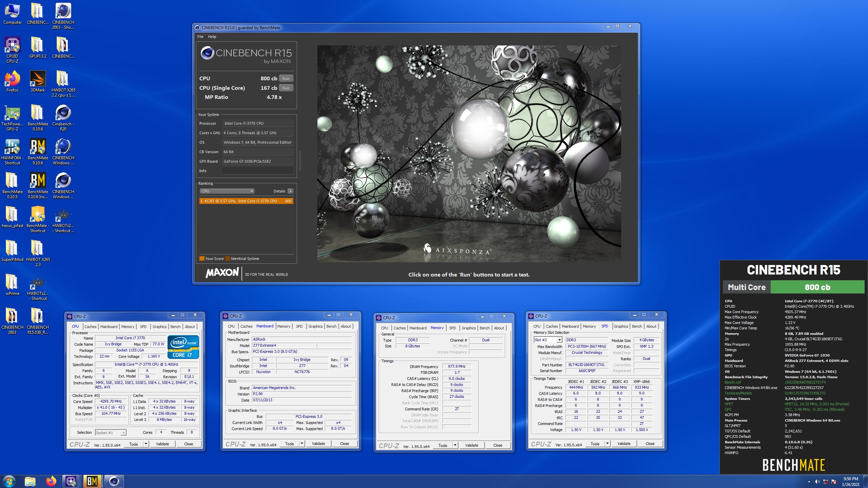
Task: Expand ranking Details arrow
Action: click(x=291, y=191)
